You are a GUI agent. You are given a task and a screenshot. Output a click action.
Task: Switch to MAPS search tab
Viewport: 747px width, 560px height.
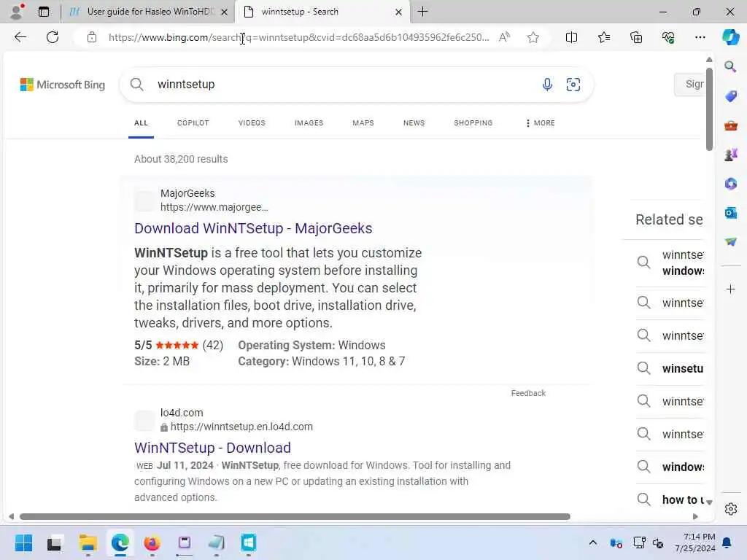[363, 122]
